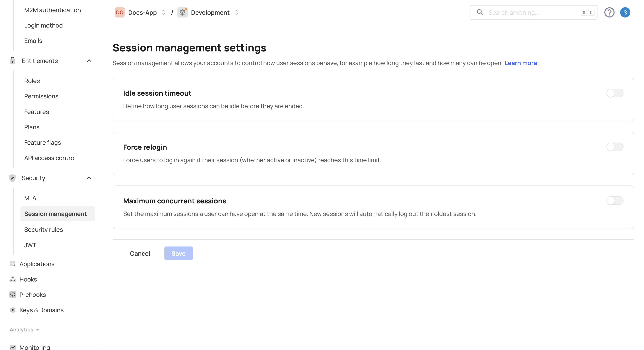This screenshot has width=644, height=350.
Task: Click the help question mark icon
Action: point(609,13)
